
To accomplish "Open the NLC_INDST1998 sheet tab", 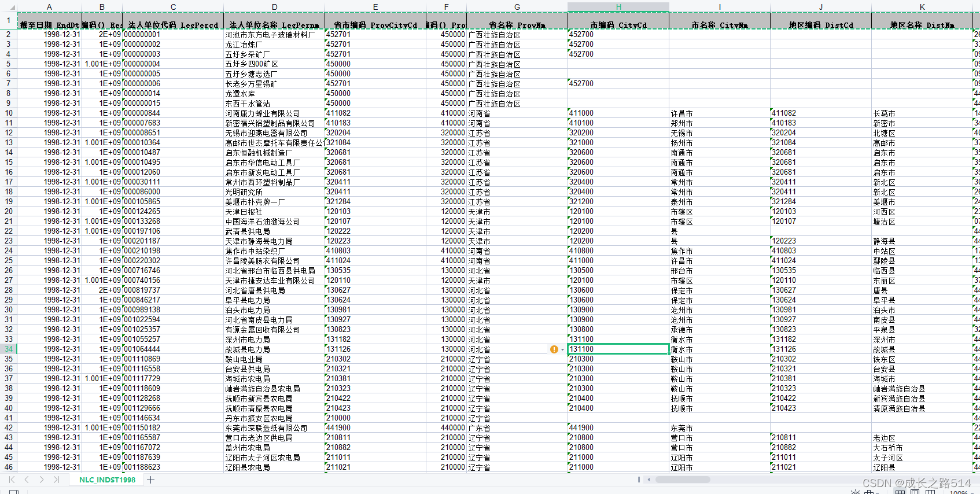I will tap(107, 480).
